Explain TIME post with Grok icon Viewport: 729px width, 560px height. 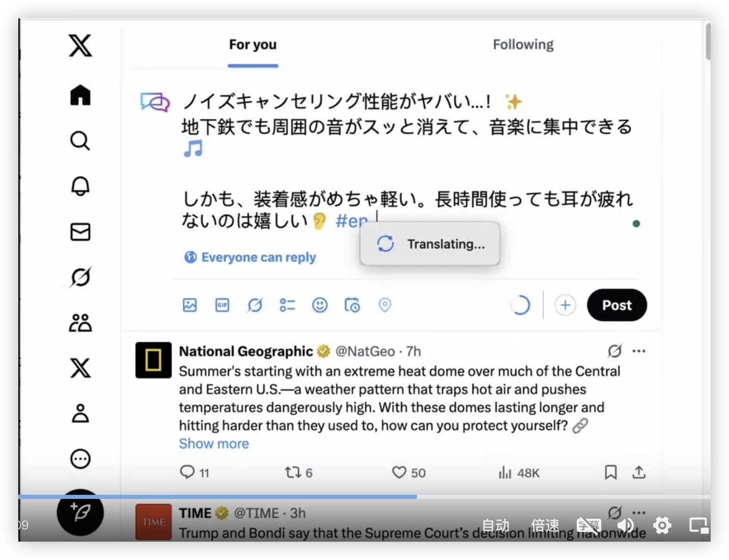tap(614, 512)
